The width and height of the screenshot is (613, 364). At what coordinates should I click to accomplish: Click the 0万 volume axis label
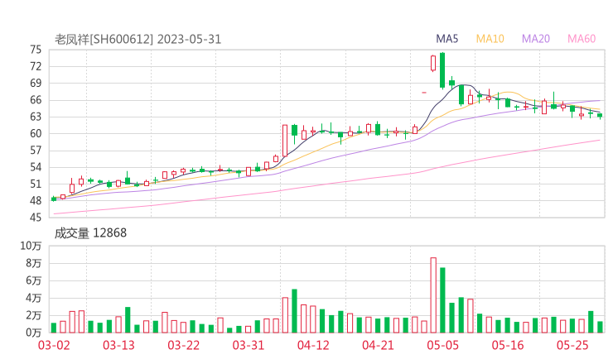click(34, 333)
